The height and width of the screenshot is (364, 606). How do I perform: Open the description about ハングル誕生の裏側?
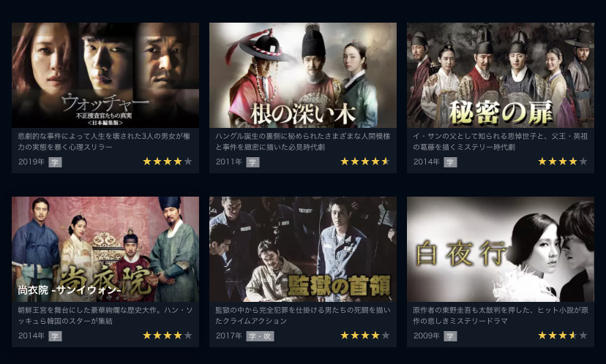click(x=302, y=142)
